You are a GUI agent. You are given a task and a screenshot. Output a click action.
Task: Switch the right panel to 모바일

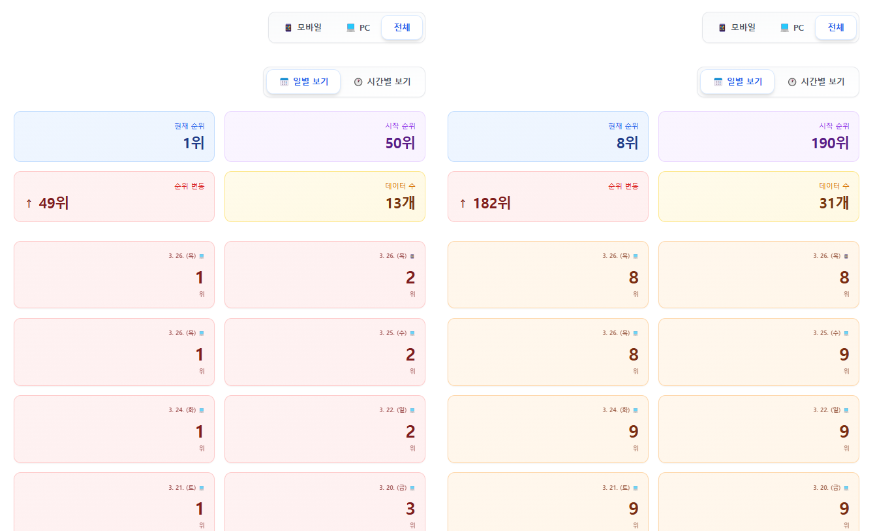pos(737,27)
